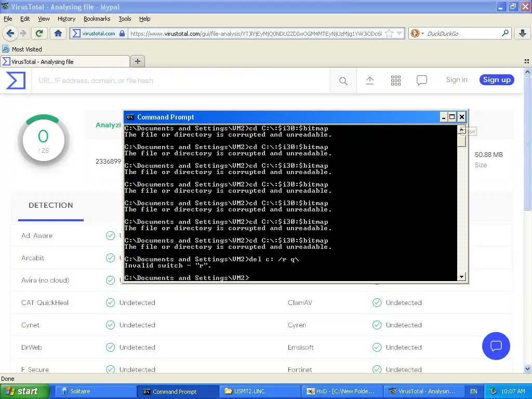Viewport: 532px width, 399px height.
Task: Click the Cyren Undetected check icon
Action: [377, 325]
